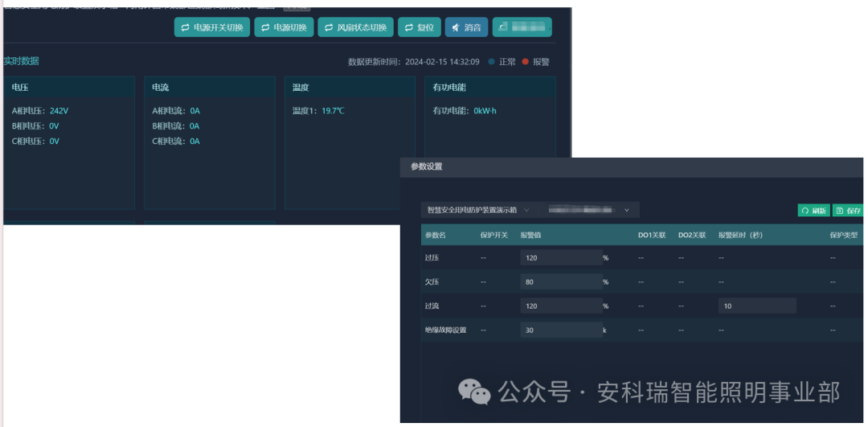Click the 电压 card header
The image size is (868, 427).
coord(69,87)
